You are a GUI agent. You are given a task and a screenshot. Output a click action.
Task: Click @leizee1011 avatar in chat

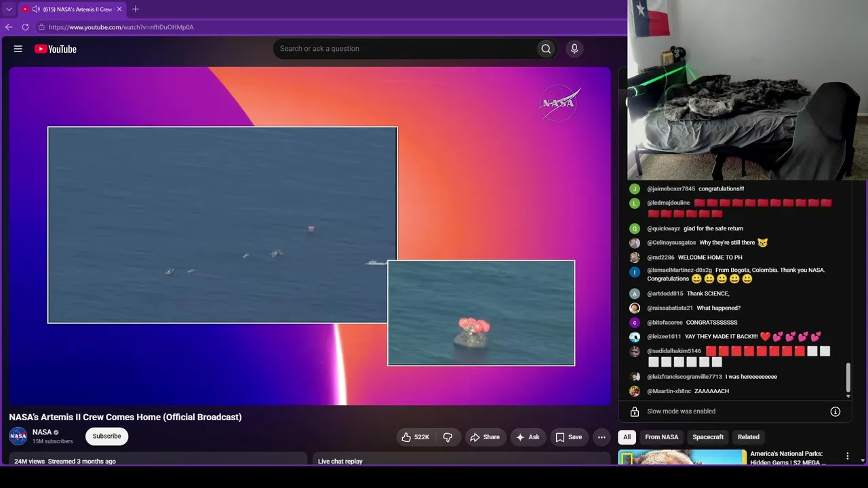click(635, 337)
